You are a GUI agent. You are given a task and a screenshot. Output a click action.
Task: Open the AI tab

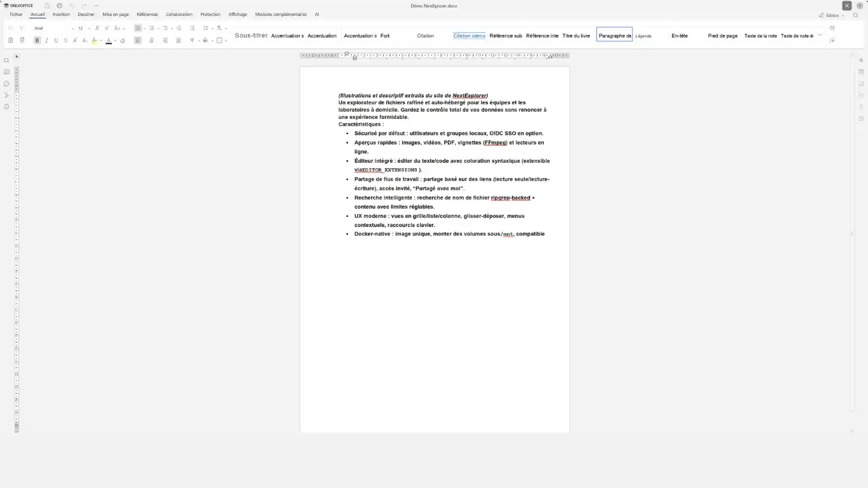(x=317, y=14)
